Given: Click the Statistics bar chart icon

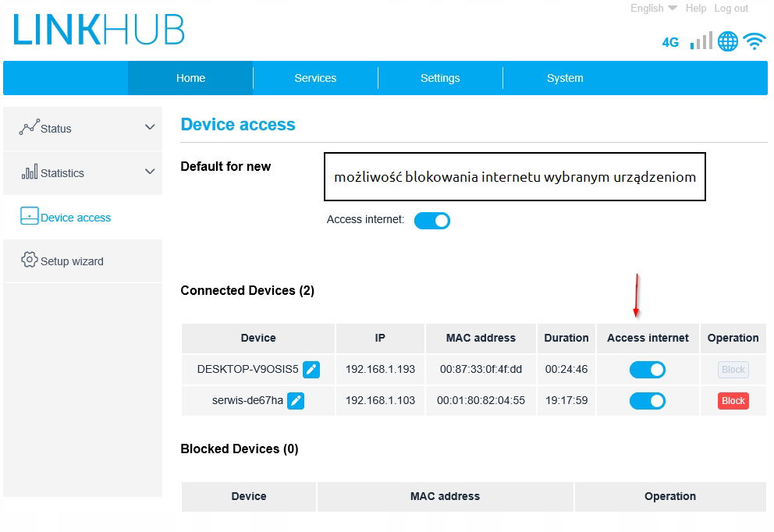Looking at the screenshot, I should pyautogui.click(x=29, y=172).
